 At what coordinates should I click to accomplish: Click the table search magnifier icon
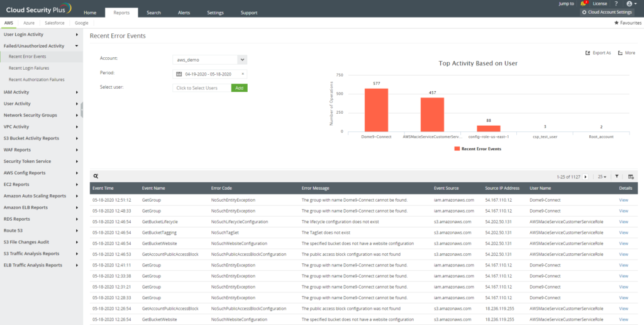(96, 177)
